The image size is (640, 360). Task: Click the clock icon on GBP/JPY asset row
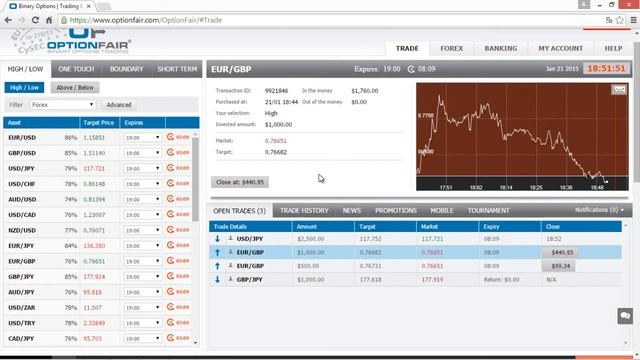(x=171, y=276)
